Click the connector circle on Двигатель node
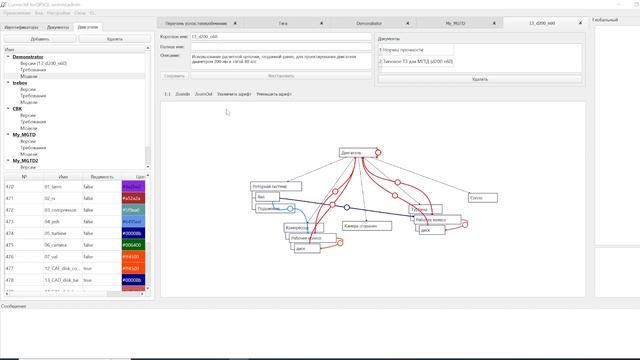Image resolution: width=640 pixels, height=360 pixels. point(378,153)
